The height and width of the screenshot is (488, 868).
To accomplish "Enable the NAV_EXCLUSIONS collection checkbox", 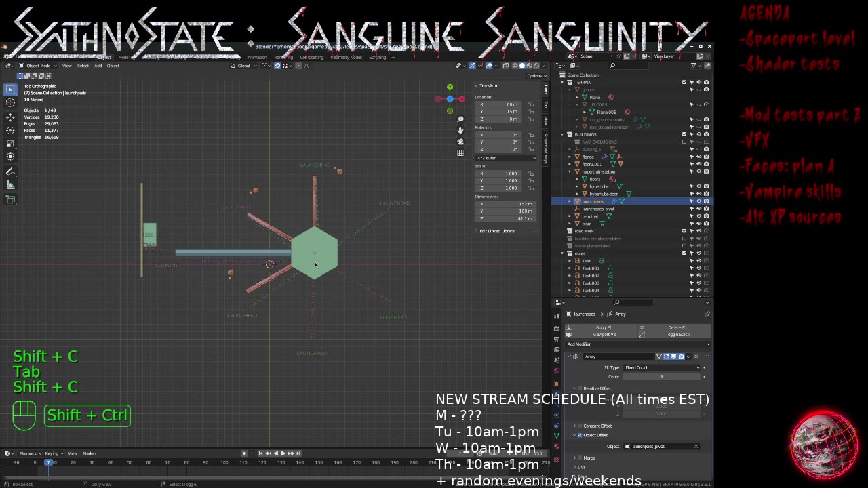I will (684, 142).
